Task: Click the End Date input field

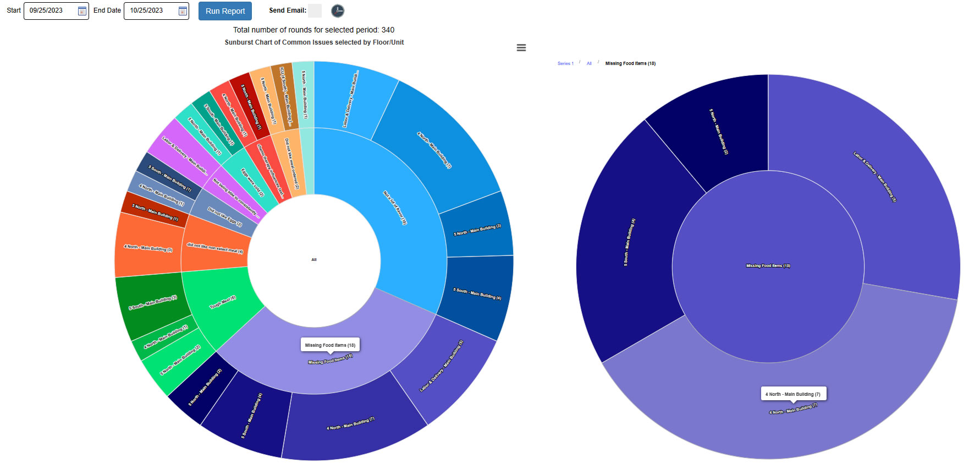Action: click(151, 11)
